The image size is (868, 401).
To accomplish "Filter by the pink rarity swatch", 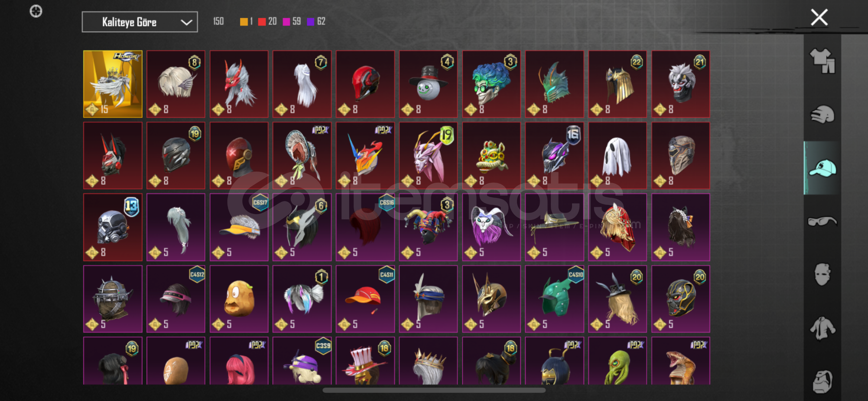I will [x=286, y=22].
